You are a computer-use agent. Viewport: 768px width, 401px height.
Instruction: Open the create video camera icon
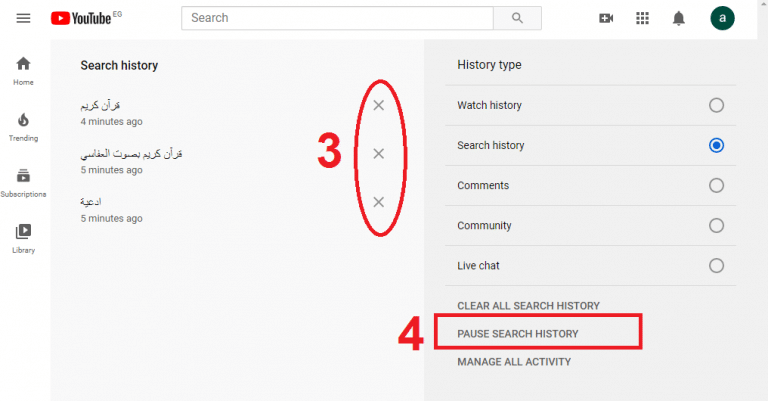(x=606, y=18)
